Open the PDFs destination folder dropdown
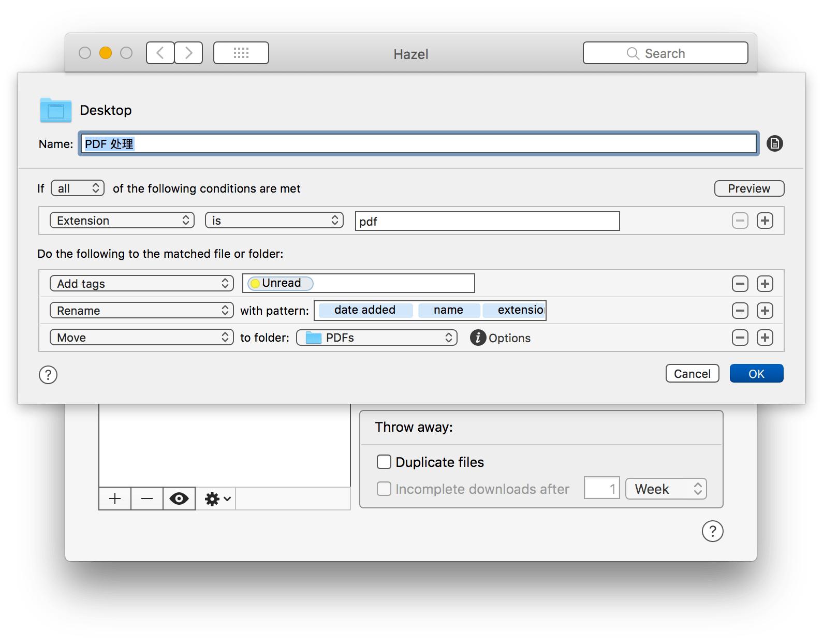823x644 pixels. pyautogui.click(x=377, y=338)
